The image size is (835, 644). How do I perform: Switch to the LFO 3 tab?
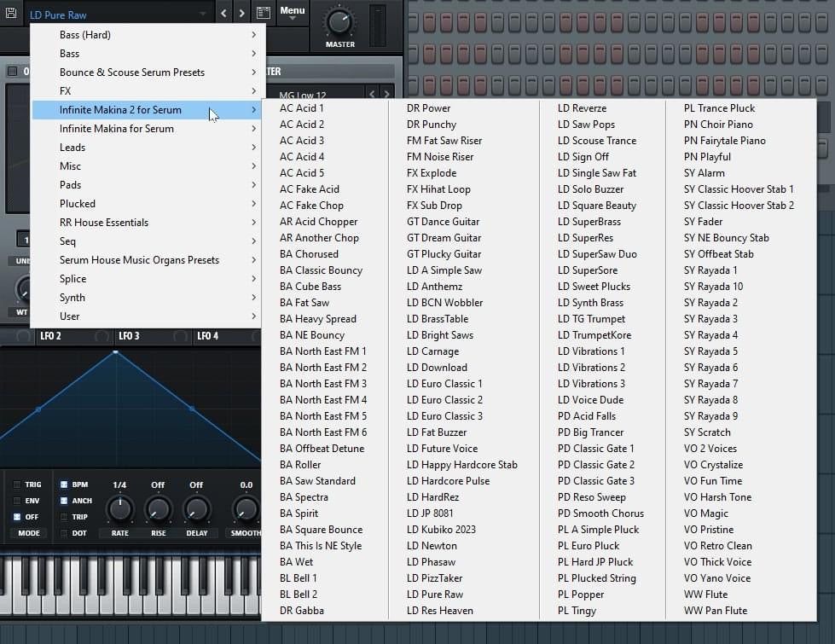coord(129,336)
